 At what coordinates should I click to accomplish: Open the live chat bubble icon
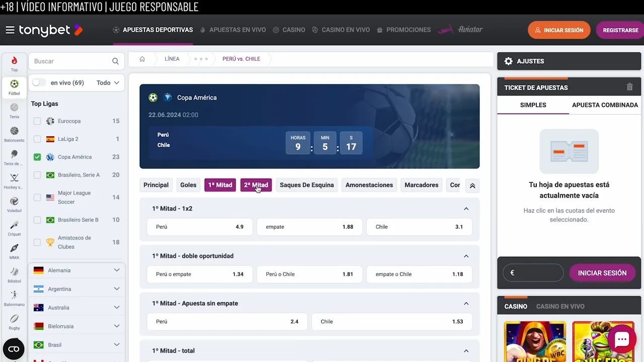point(622,339)
